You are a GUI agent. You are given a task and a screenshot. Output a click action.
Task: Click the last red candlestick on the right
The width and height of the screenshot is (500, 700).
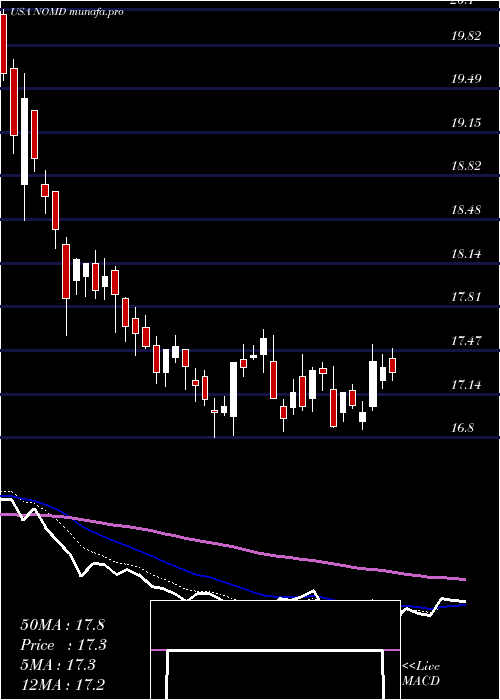coord(392,365)
